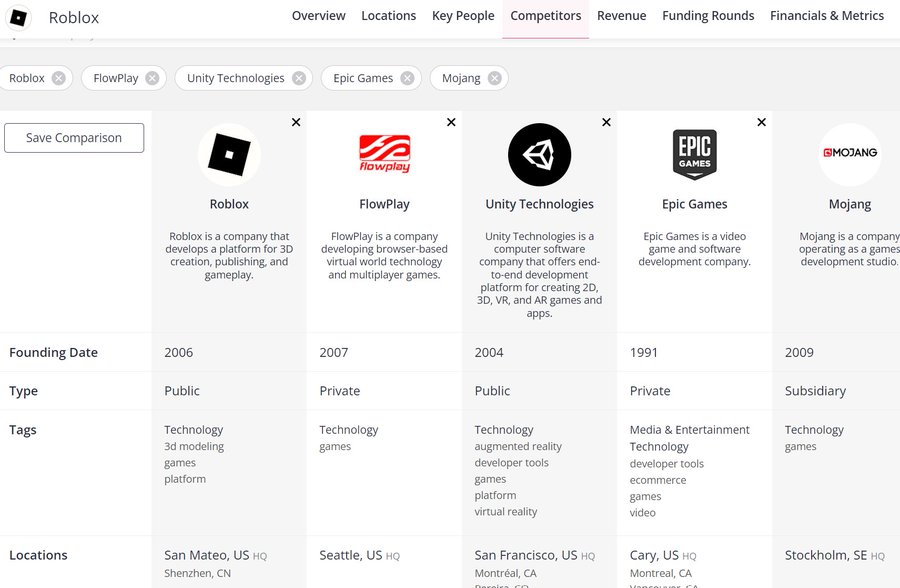The image size is (900, 588).
Task: Click Unity's virtual reality tag
Action: pos(506,512)
